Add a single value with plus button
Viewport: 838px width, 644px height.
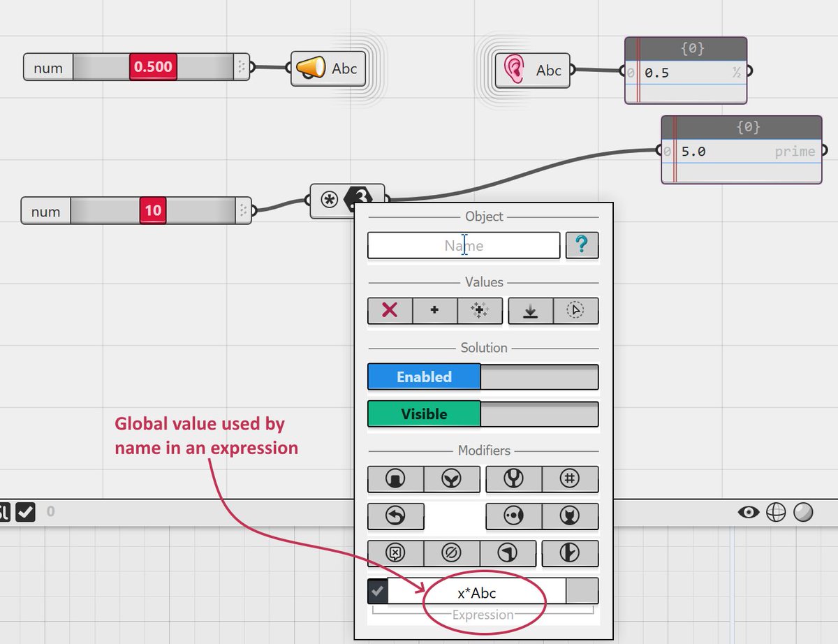[x=434, y=310]
